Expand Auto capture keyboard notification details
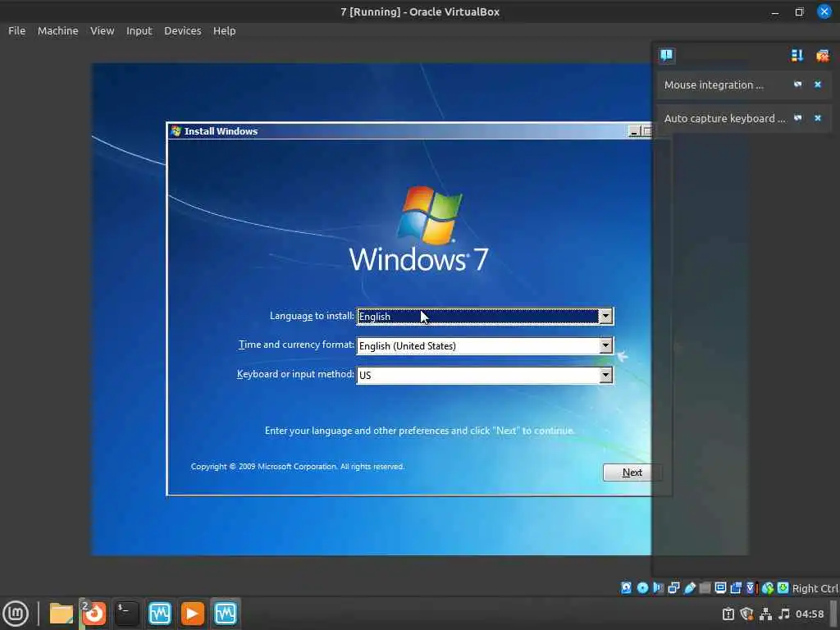The height and width of the screenshot is (630, 840). point(797,118)
